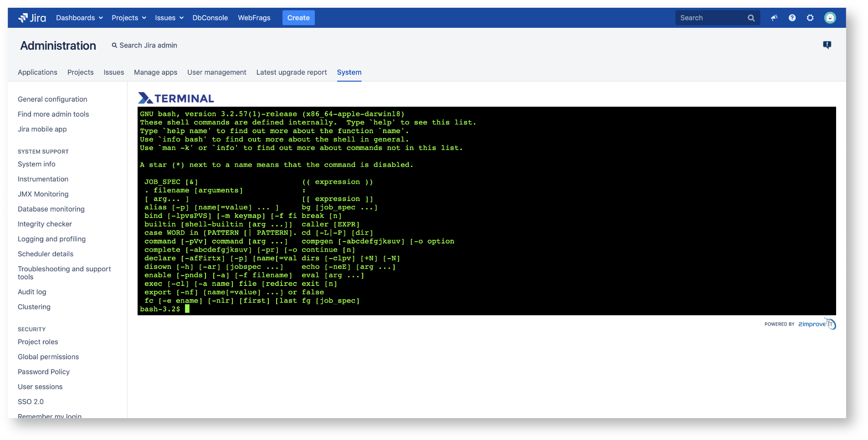Focus the header Search field
868x440 pixels.
coord(718,18)
